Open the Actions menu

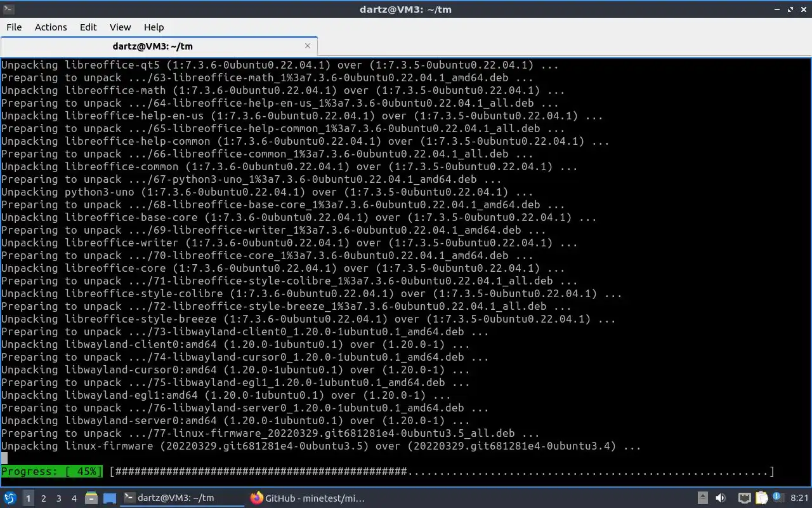(x=51, y=27)
